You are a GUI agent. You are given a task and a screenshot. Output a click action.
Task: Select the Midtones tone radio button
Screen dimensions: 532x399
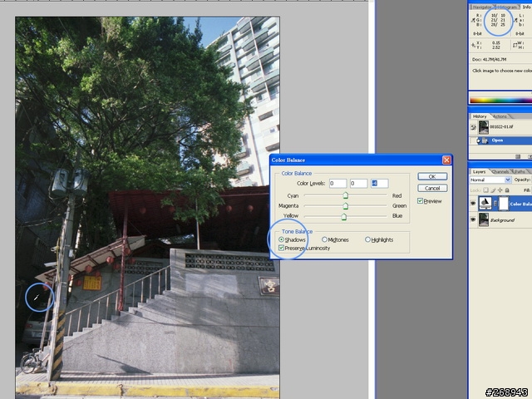point(324,239)
